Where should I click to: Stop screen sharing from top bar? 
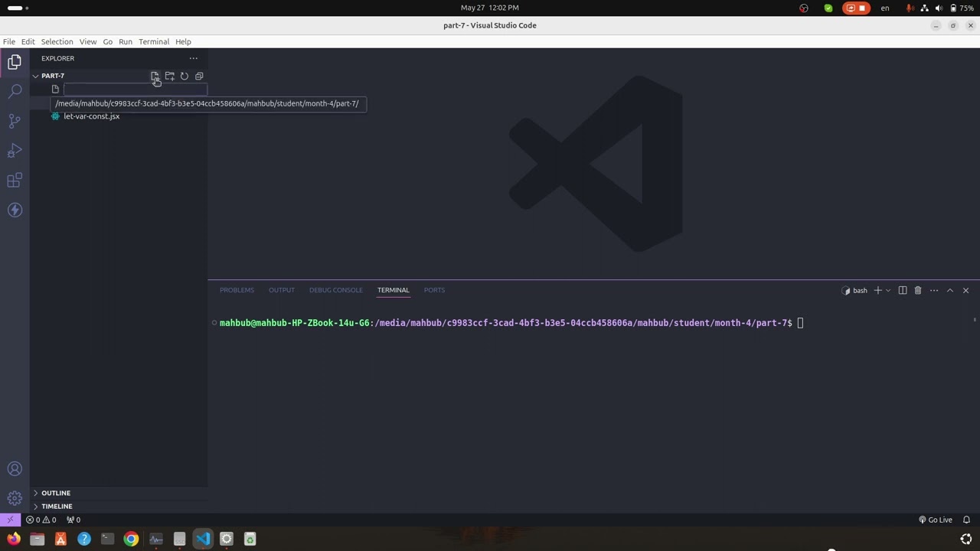pyautogui.click(x=856, y=8)
